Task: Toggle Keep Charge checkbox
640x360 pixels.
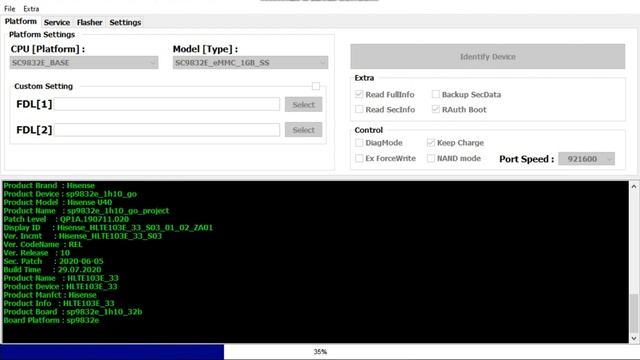Action: tap(431, 143)
